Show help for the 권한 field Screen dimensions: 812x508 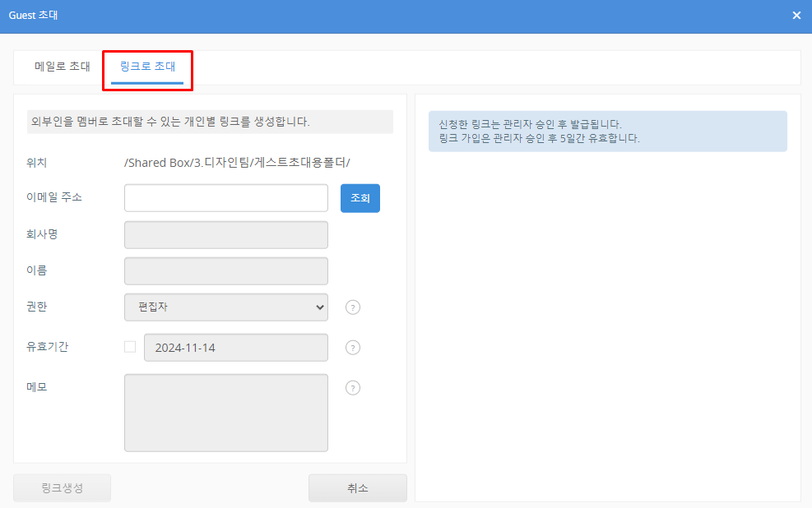point(353,307)
